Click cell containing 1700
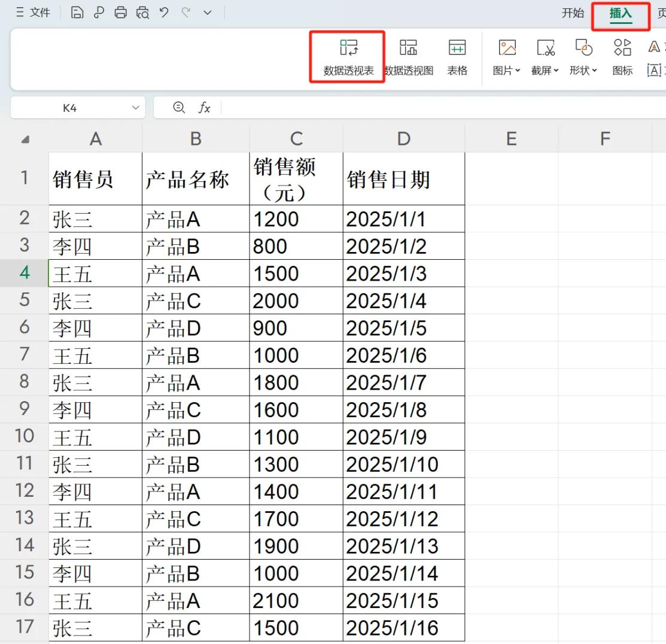This screenshot has height=644, width=666. coord(296,518)
